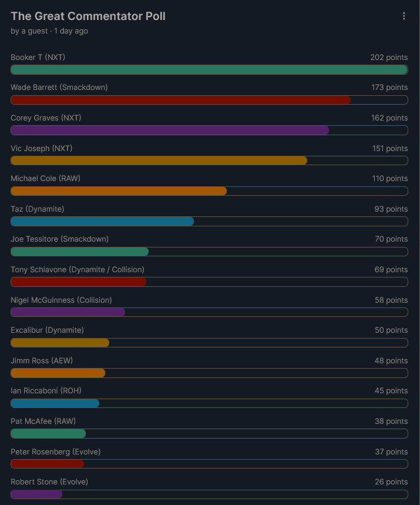Click the blue Taz (Dynamite) bar

point(102,222)
